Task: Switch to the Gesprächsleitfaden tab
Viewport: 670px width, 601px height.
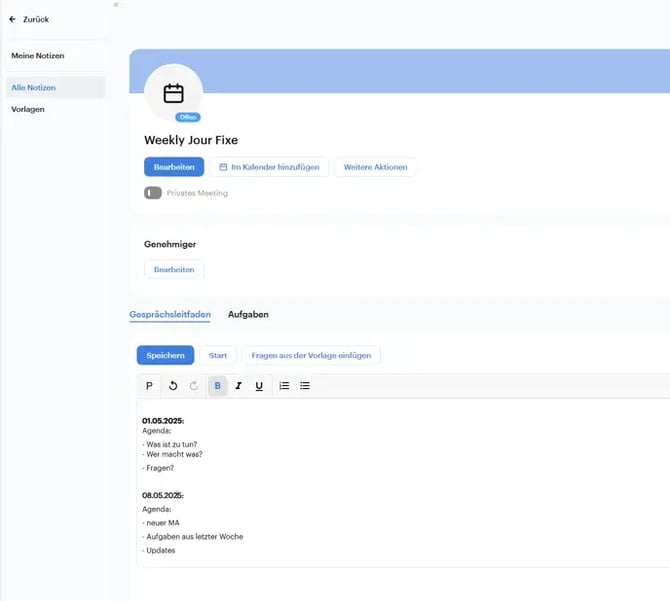Action: (x=170, y=314)
